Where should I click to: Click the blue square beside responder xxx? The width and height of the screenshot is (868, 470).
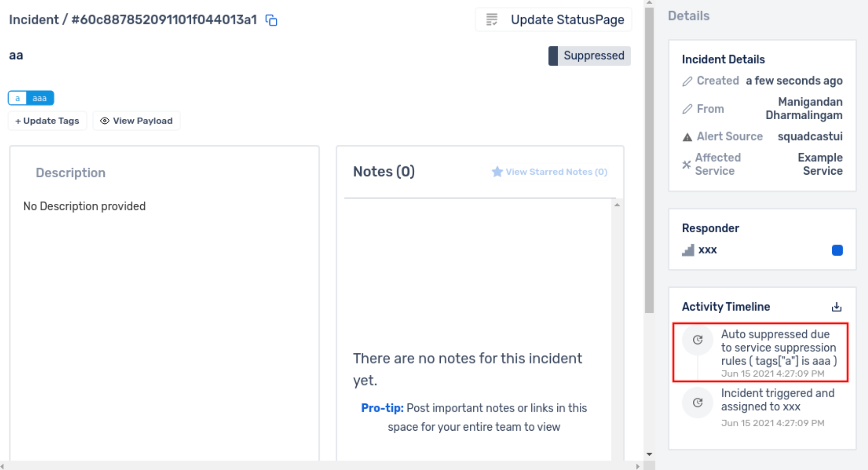tap(837, 250)
